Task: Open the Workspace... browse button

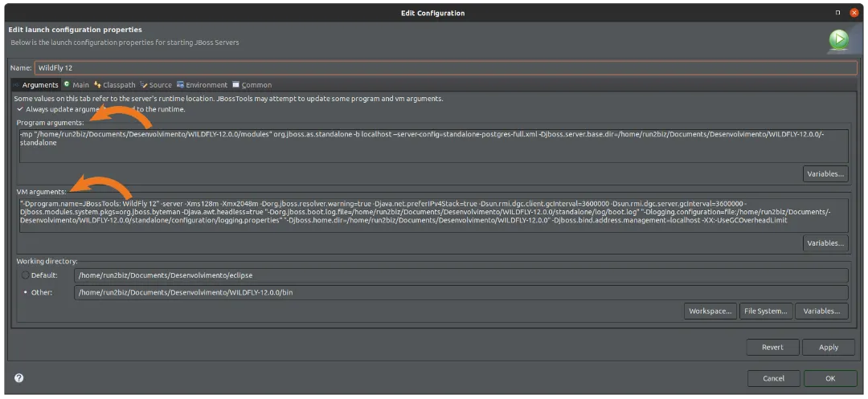Action: (x=710, y=311)
